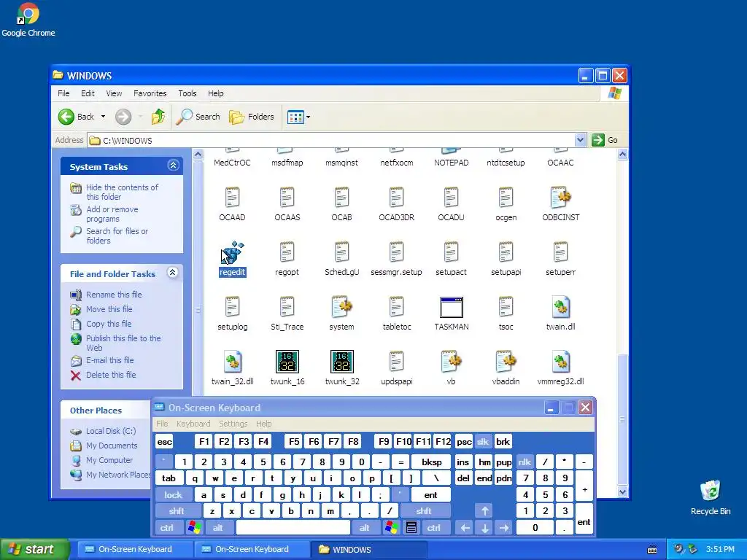Toggle the left shft key on keyboard
Viewport: 747px width, 560px height.
(177, 511)
